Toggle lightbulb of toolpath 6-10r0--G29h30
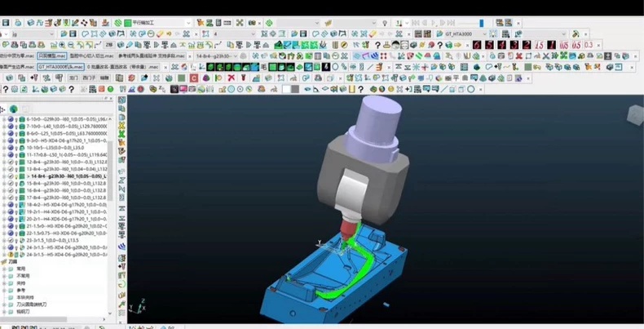 click(x=16, y=119)
